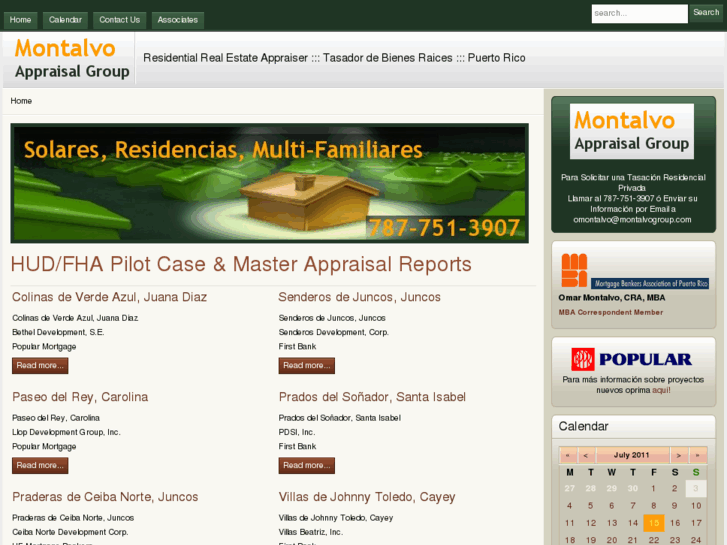Click the 'Senderos Development, Corp.' text
The width and height of the screenshot is (727, 545).
333,333
